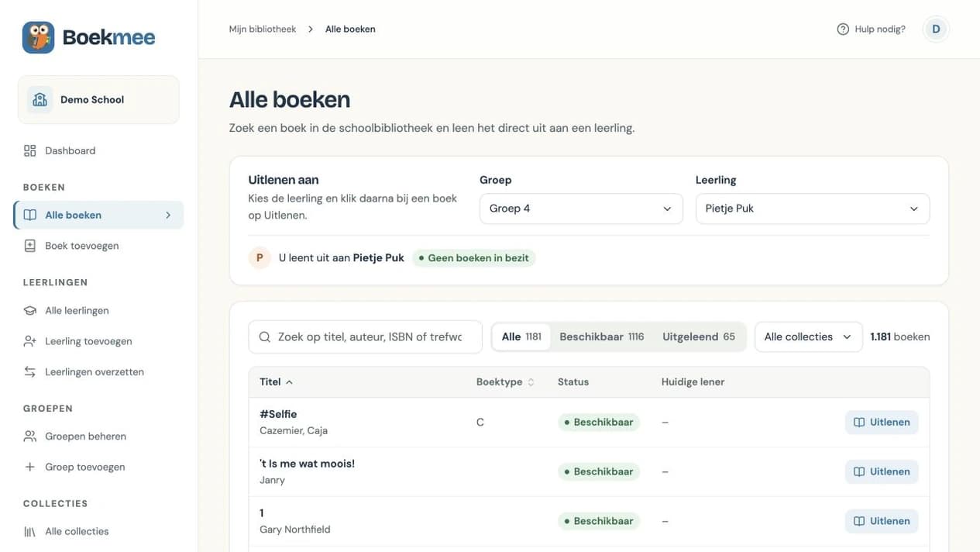Viewport: 980px width, 552px height.
Task: Click the magnifier icon in the search field
Action: click(265, 336)
